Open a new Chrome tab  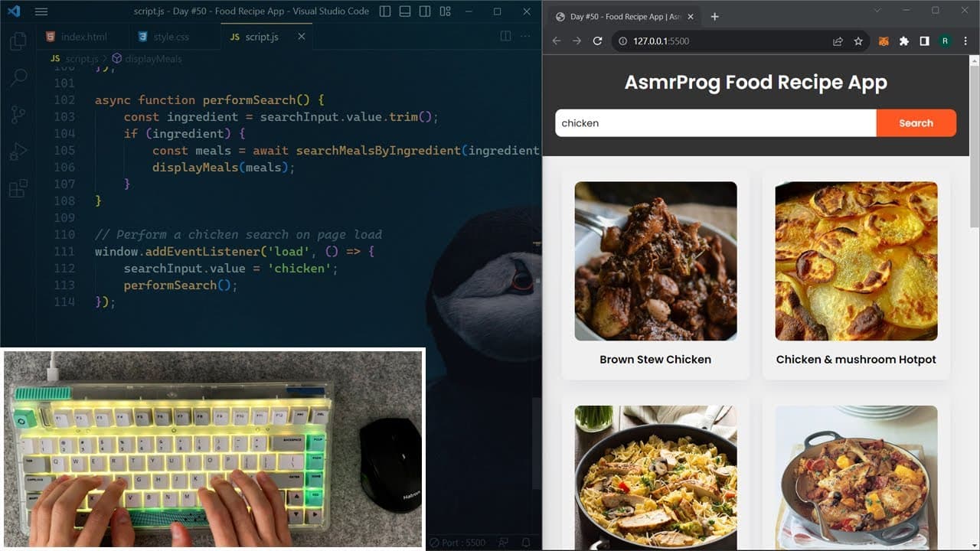(x=714, y=17)
